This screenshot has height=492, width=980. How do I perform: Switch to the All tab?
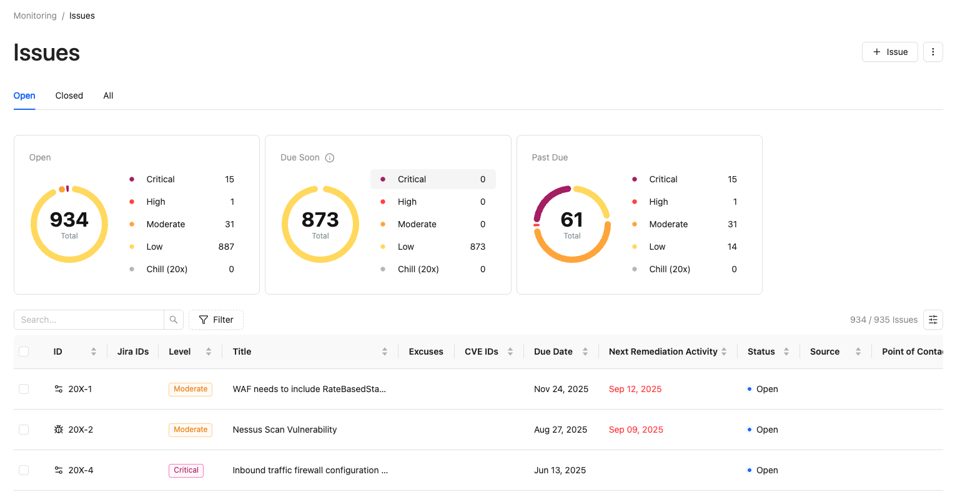[108, 96]
